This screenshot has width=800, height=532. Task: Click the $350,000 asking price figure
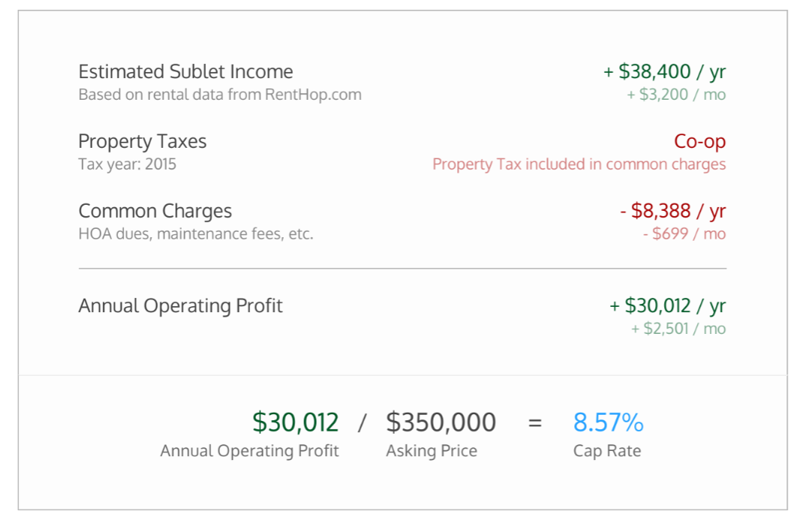click(x=441, y=422)
